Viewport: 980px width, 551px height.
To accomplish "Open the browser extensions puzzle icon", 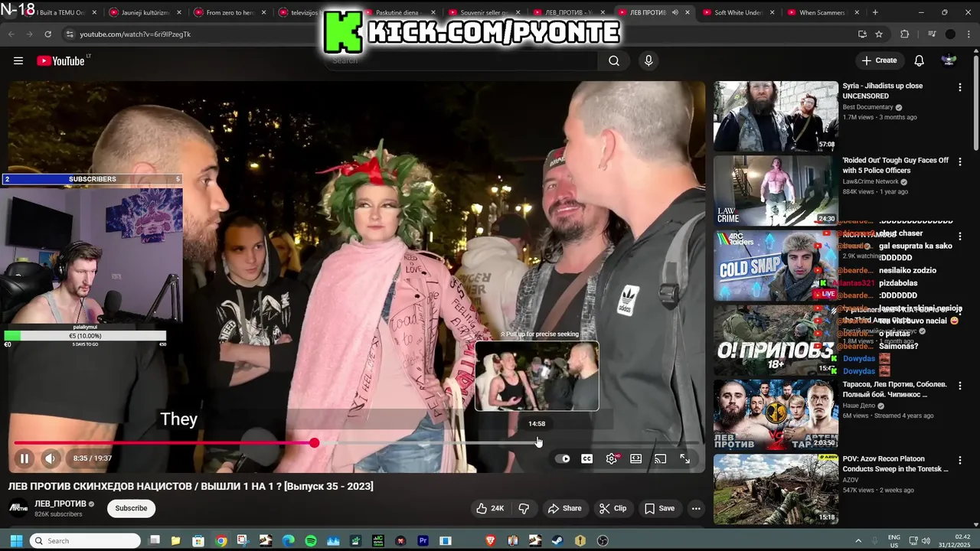I will pyautogui.click(x=904, y=34).
